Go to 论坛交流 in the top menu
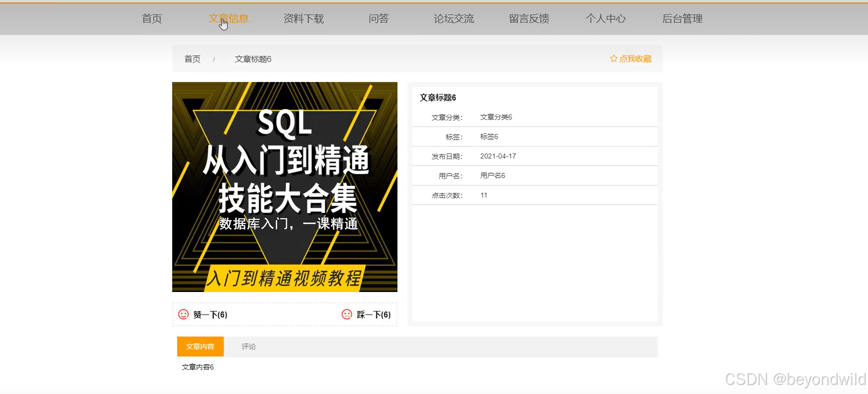The width and height of the screenshot is (868, 394). pos(454,18)
